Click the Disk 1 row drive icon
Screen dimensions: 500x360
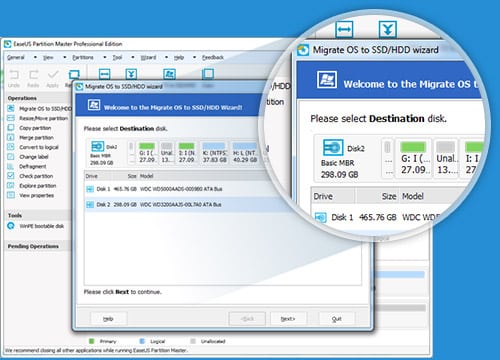click(x=90, y=189)
